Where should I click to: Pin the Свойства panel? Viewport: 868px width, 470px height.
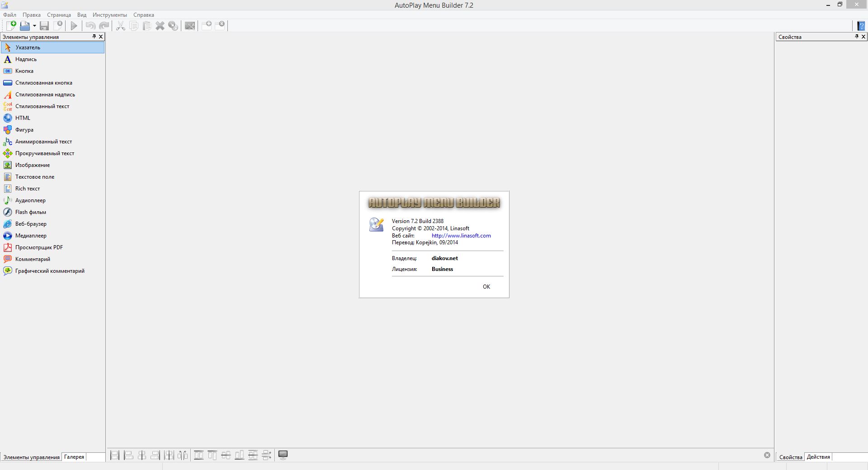click(x=857, y=37)
